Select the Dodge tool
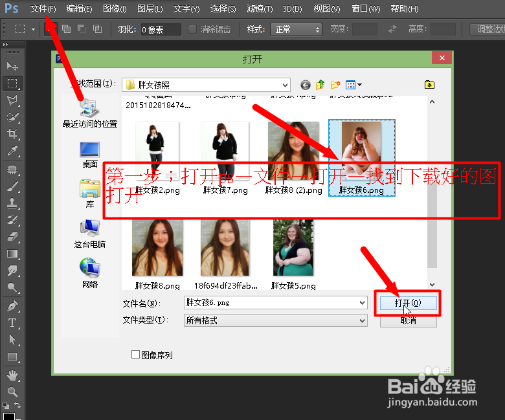 click(12, 287)
